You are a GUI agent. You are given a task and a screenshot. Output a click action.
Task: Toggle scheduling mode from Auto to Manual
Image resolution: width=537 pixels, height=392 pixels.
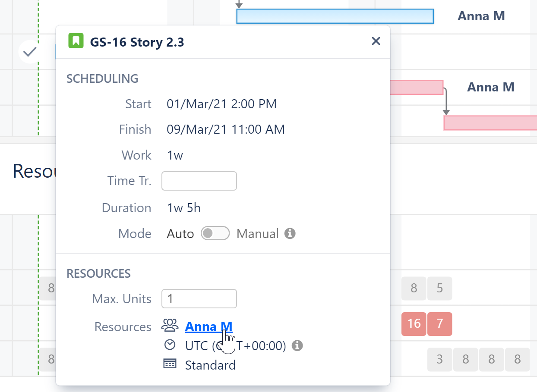pos(215,234)
